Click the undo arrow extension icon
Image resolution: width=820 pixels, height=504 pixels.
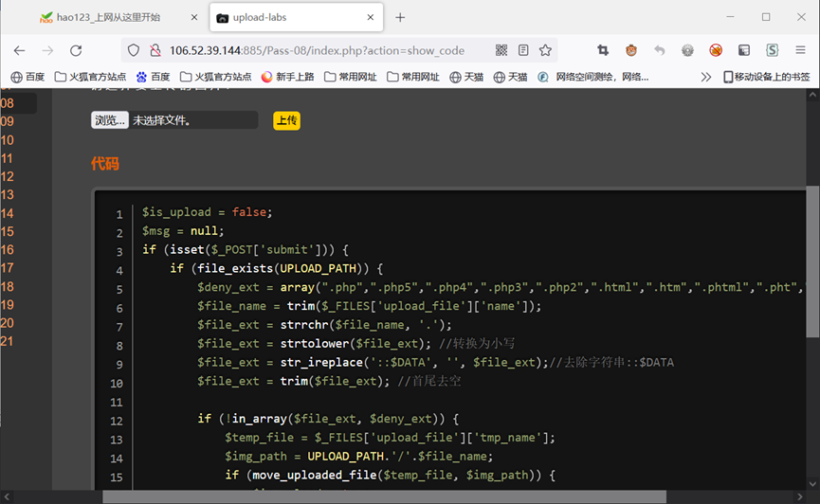coord(660,50)
